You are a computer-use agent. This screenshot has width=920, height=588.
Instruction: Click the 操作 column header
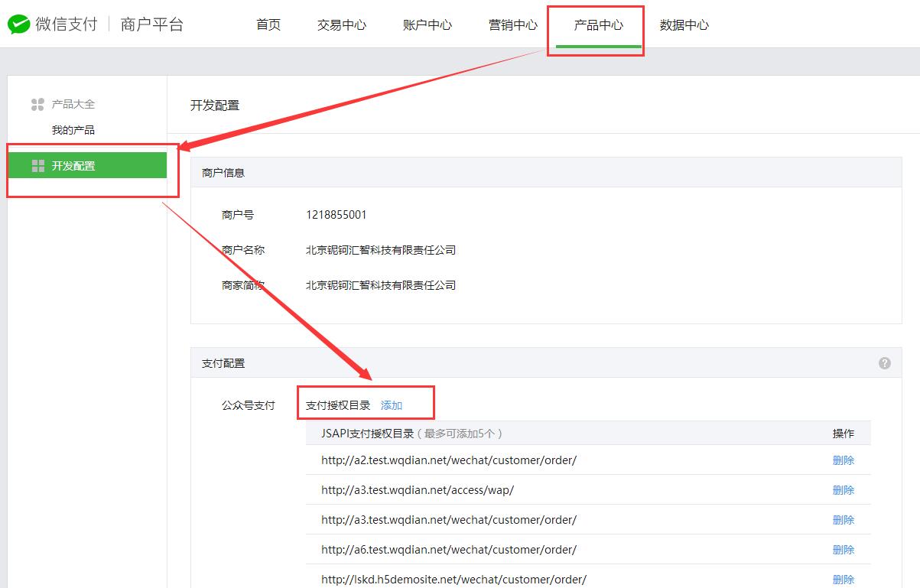pos(844,434)
